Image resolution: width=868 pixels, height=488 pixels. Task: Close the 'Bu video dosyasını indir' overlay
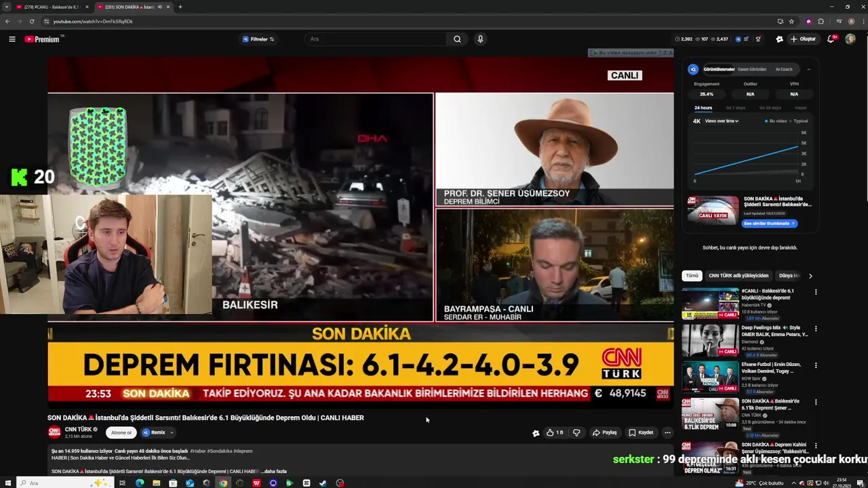coord(670,52)
